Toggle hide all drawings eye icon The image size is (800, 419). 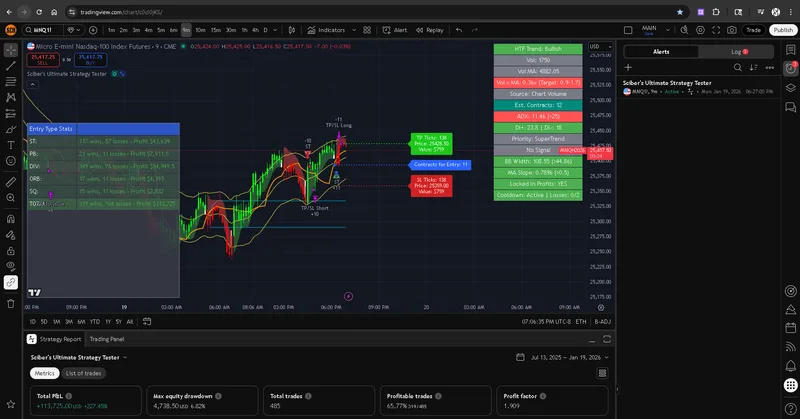11,266
